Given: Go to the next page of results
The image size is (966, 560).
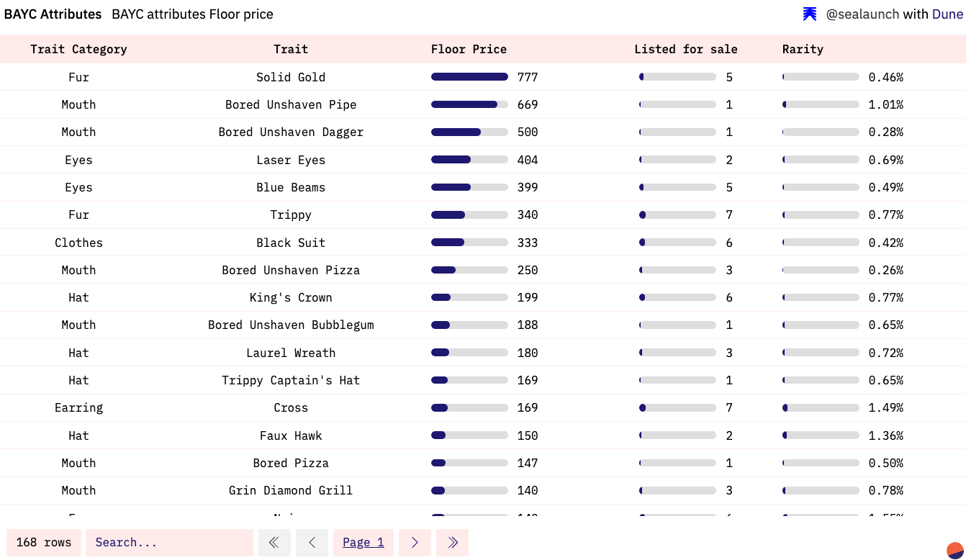Looking at the screenshot, I should [415, 542].
